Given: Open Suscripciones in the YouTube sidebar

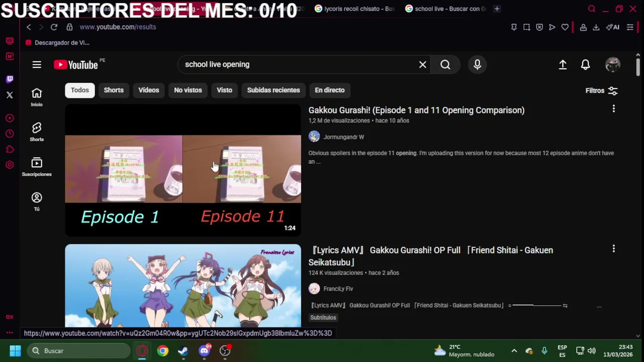Looking at the screenshot, I should coord(37,166).
